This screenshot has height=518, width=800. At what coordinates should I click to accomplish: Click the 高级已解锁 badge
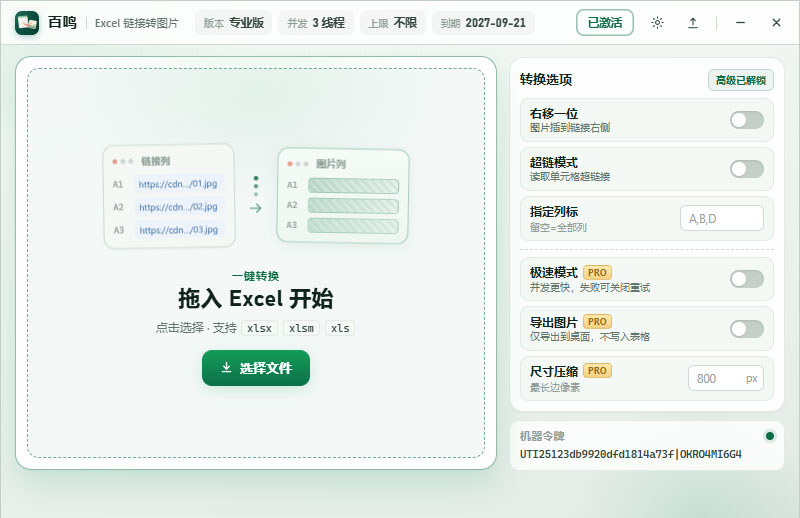click(x=741, y=80)
